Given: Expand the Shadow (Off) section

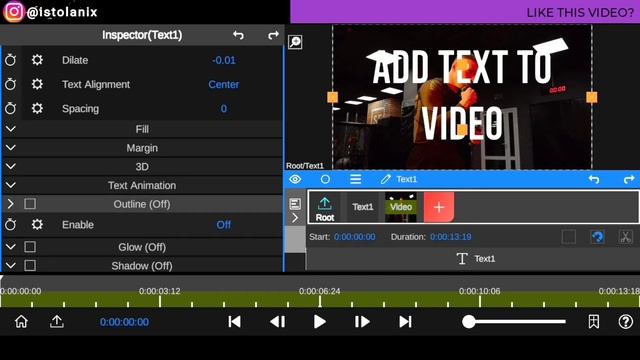Looking at the screenshot, I should click(11, 266).
